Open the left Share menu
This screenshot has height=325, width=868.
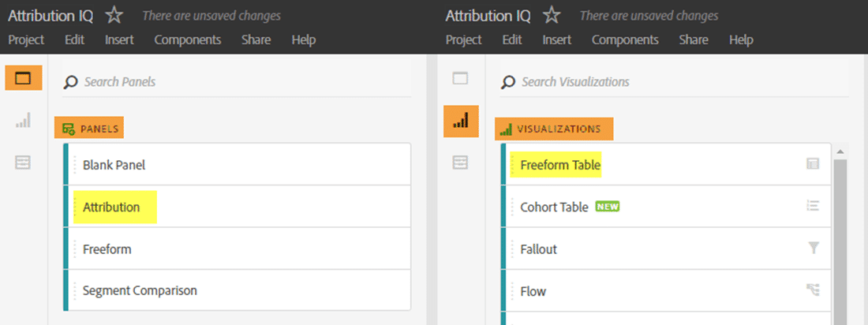pos(256,40)
